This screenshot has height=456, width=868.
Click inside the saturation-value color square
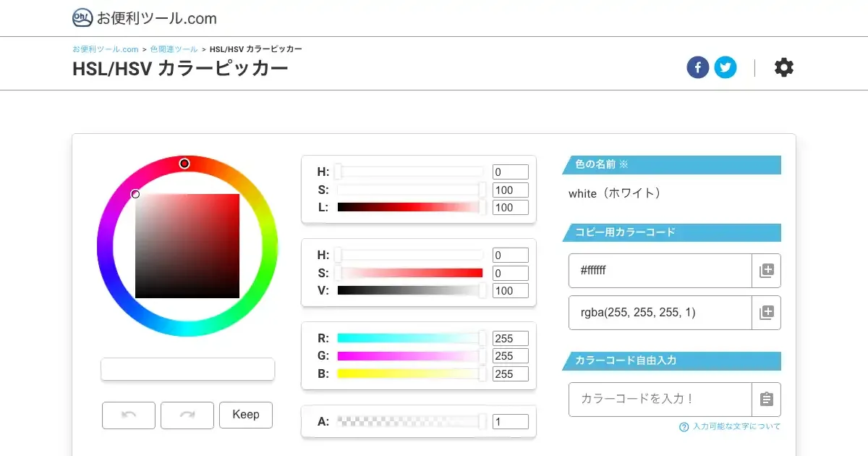(187, 246)
